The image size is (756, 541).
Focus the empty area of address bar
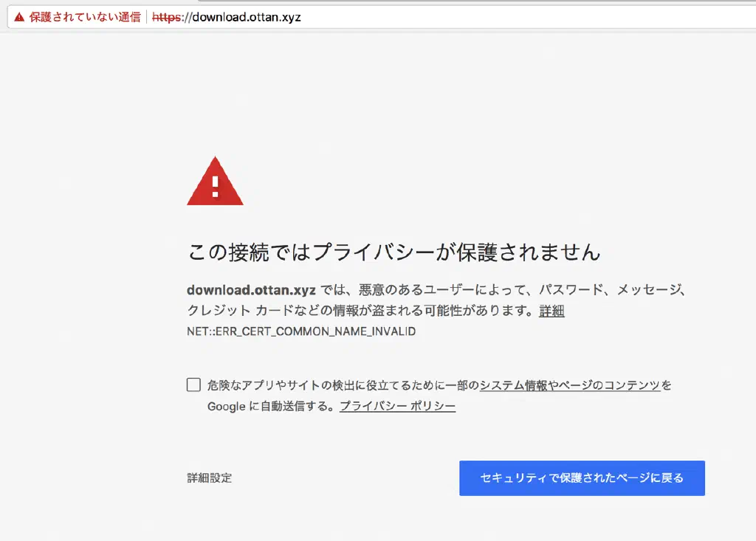pos(517,17)
